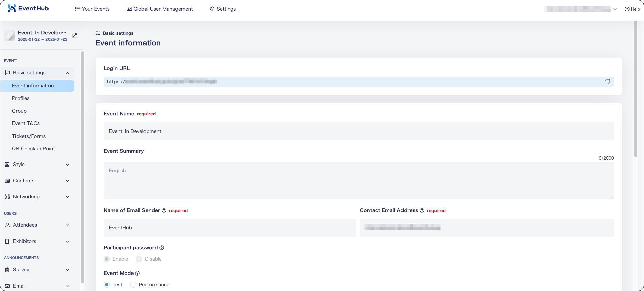
Task: Click the Basic settings flag icon in sidebar
Action: [7, 73]
